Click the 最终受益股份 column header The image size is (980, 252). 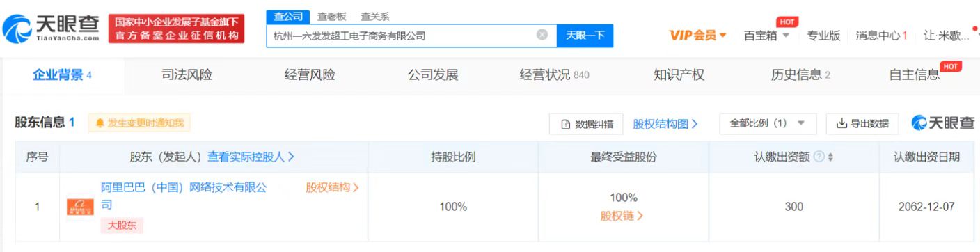[x=623, y=157]
